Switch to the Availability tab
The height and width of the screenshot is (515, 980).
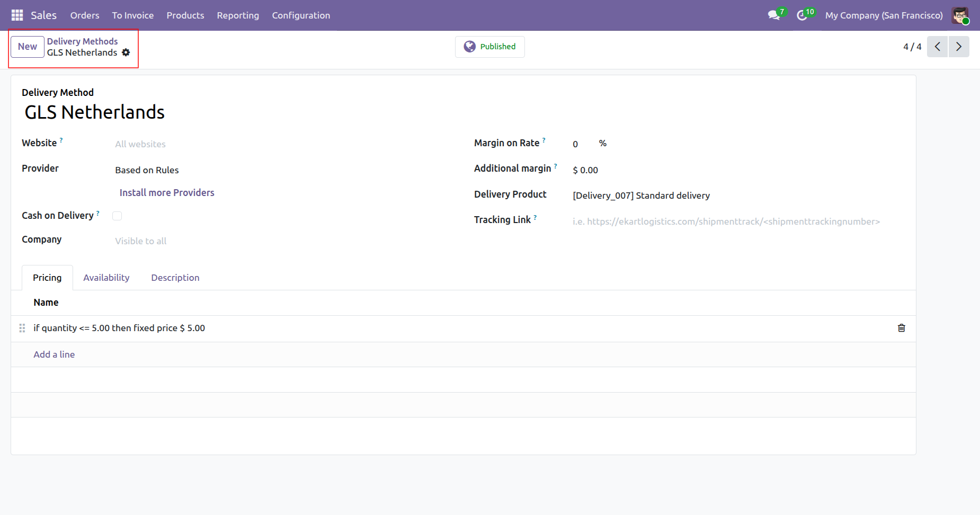[106, 278]
